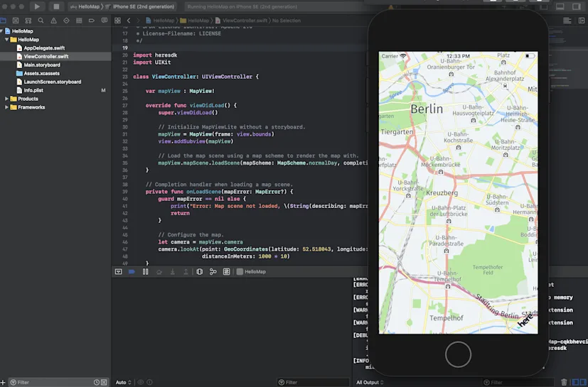Click ViewController.swift in the jump bar

pyautogui.click(x=242, y=21)
